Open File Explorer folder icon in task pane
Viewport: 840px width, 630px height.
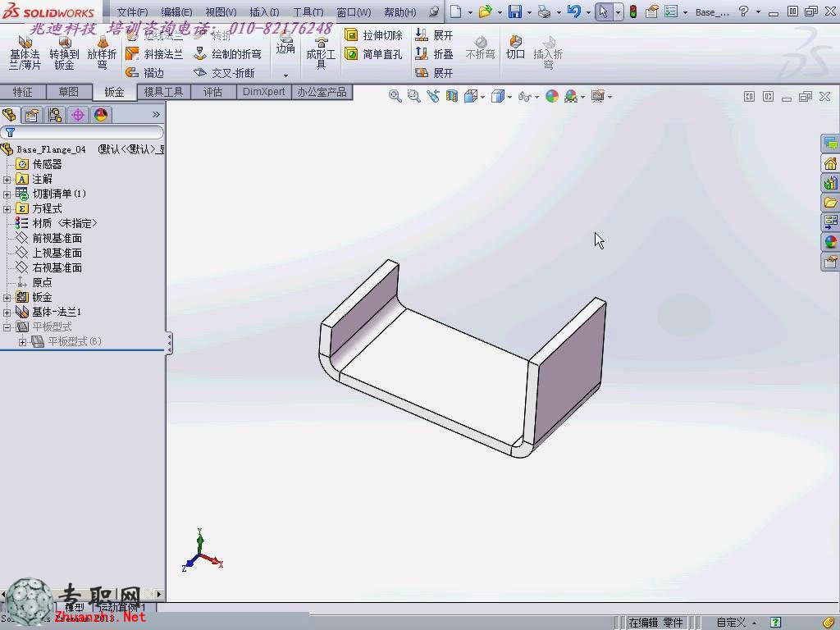830,203
